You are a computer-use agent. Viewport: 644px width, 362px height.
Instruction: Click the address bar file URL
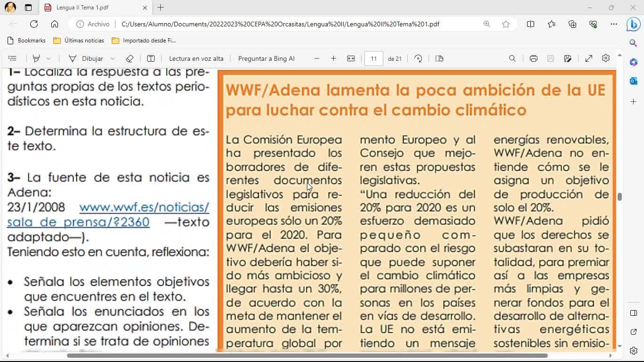click(280, 24)
